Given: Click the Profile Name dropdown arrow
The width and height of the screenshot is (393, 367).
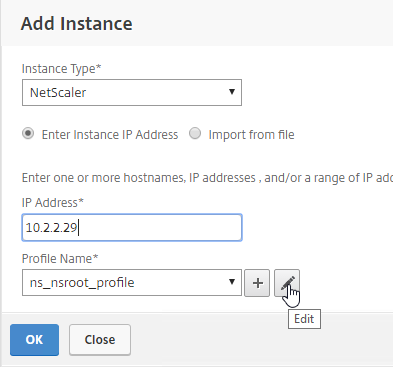Looking at the screenshot, I should click(232, 282).
